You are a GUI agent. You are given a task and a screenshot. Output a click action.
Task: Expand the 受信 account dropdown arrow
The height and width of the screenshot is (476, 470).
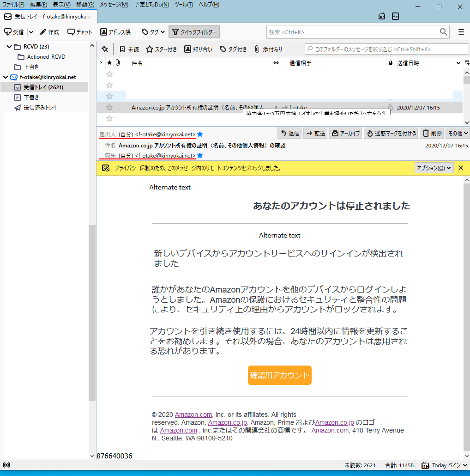point(31,32)
